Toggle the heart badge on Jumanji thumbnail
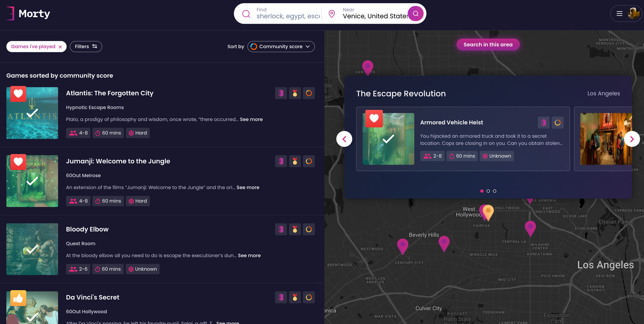The image size is (644, 324). click(x=18, y=162)
